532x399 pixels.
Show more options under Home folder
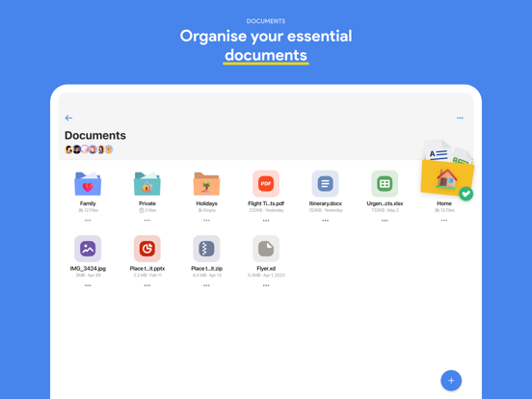[443, 220]
